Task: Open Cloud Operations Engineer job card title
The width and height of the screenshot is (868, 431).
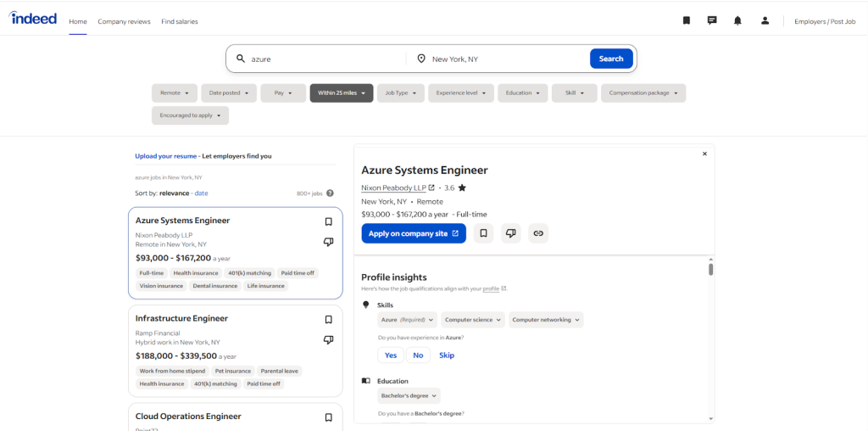Action: (x=188, y=417)
